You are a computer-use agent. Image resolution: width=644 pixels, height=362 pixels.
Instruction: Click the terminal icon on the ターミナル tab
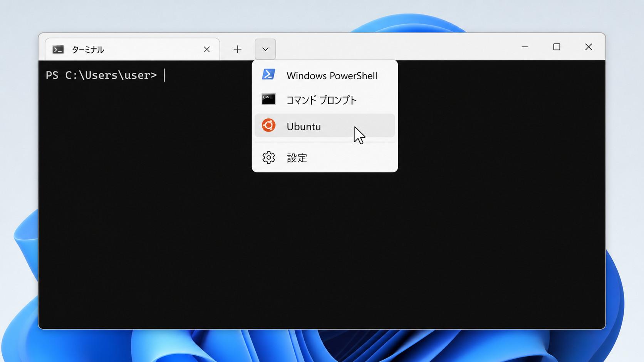(x=58, y=49)
